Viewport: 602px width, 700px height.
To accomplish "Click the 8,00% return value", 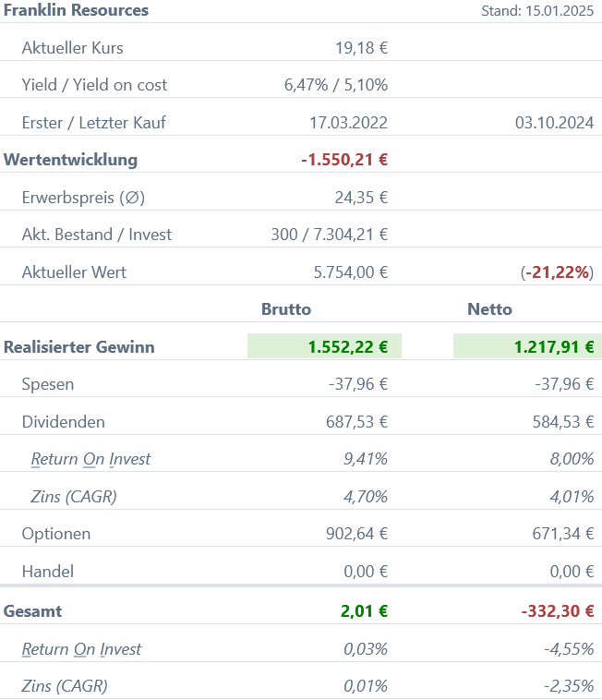I will [x=572, y=459].
